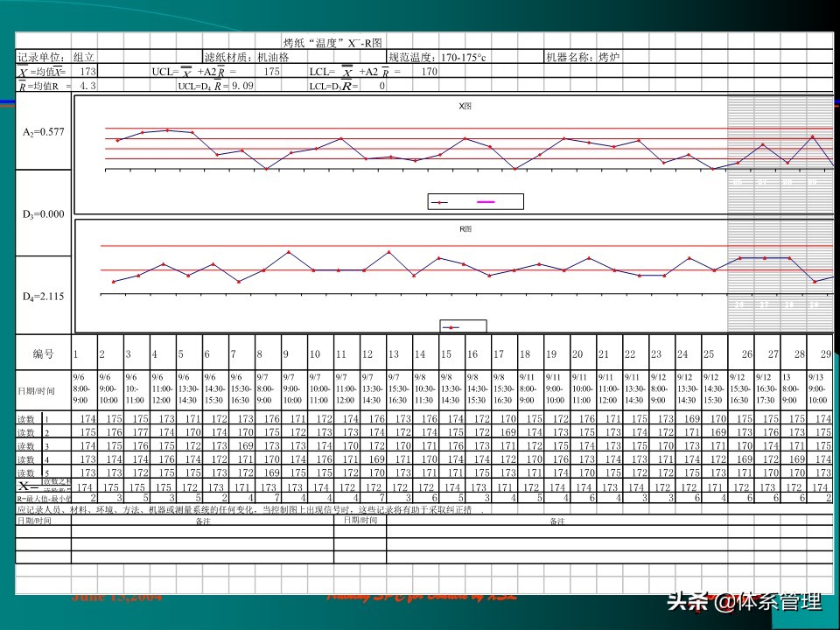Select the 记录单位 value cell 组立
Viewport: 840px width, 630px height.
click(x=85, y=57)
